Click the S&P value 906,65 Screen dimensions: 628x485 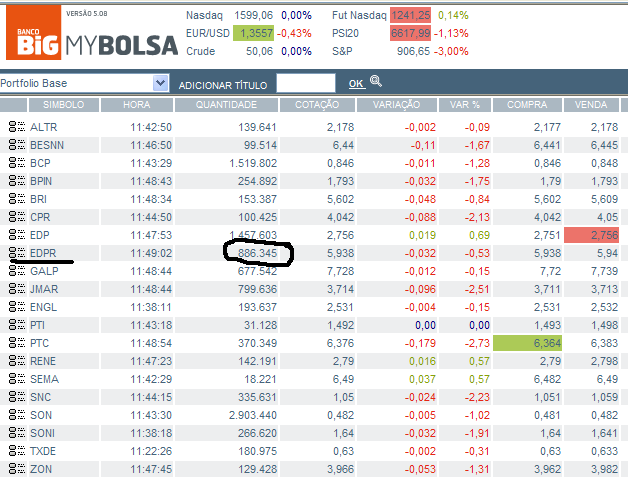(x=413, y=51)
